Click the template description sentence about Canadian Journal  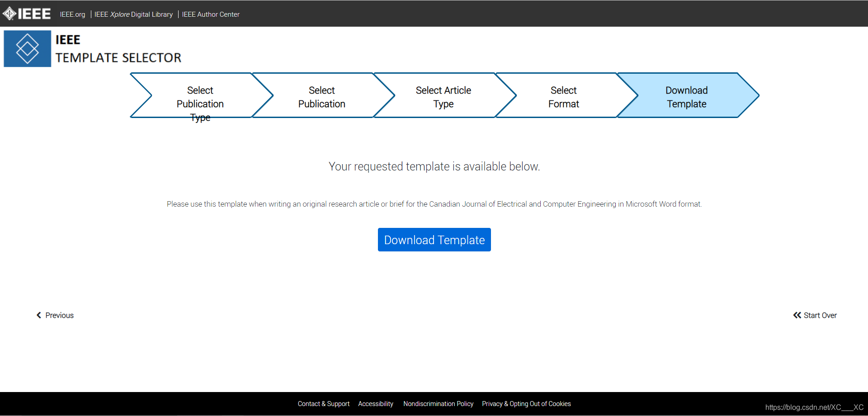(x=434, y=204)
